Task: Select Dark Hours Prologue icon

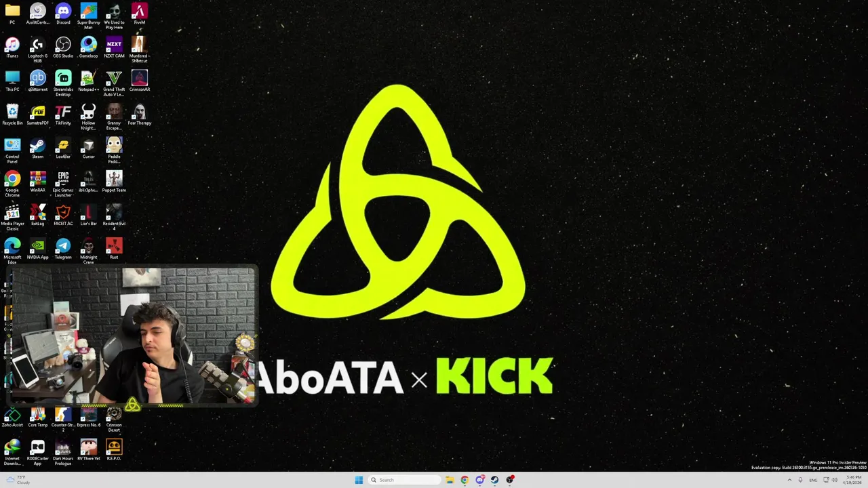Action: point(63,452)
